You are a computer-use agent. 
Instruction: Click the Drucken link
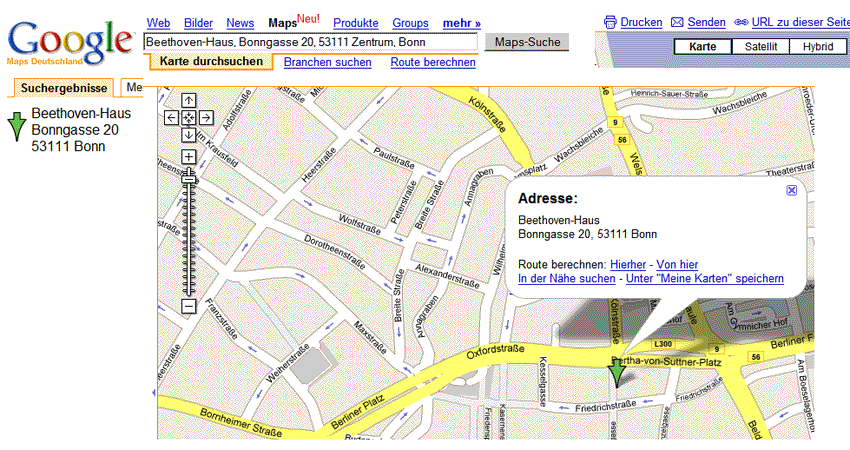[641, 22]
